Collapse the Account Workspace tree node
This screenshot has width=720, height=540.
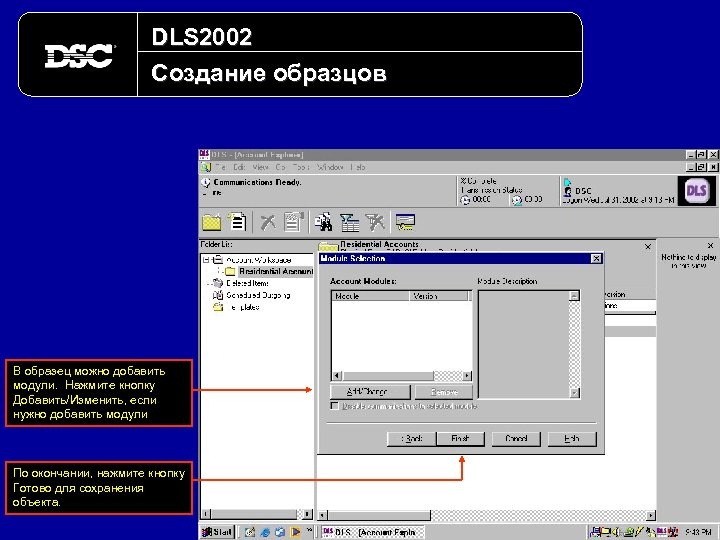[x=206, y=259]
